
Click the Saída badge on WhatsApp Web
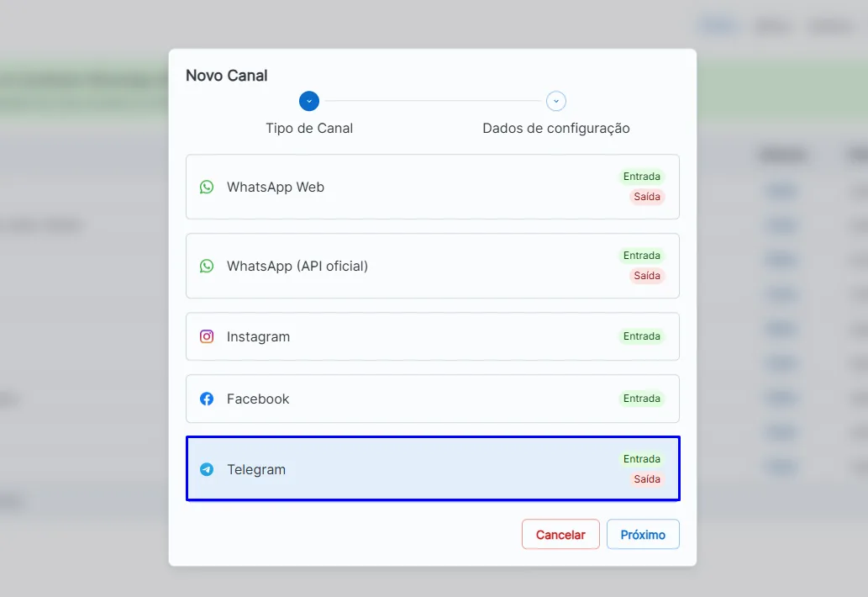(x=646, y=197)
